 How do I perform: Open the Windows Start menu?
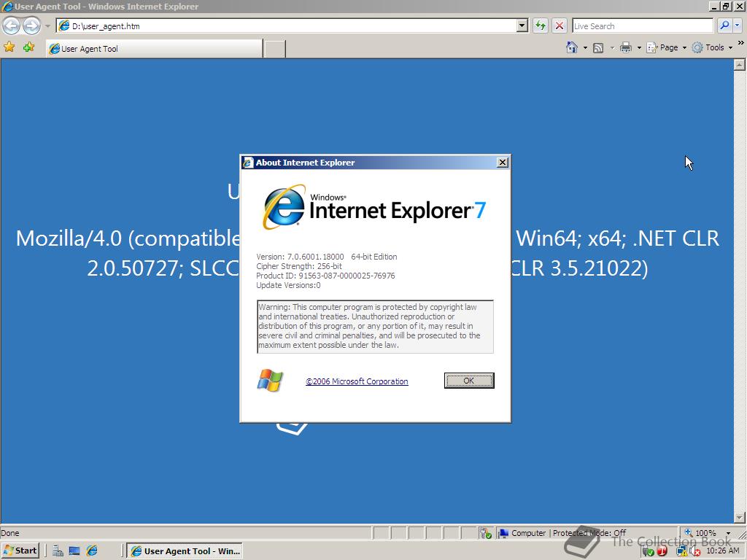point(20,551)
